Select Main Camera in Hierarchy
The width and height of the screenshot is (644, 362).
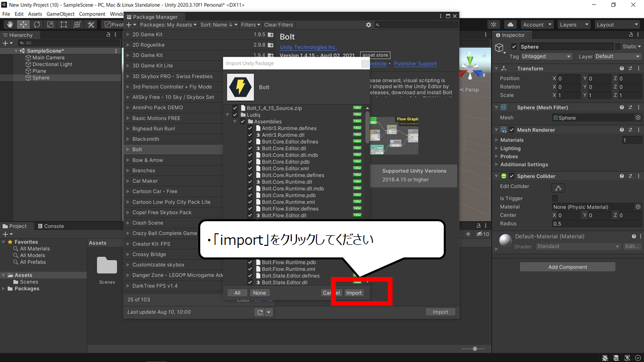point(48,58)
